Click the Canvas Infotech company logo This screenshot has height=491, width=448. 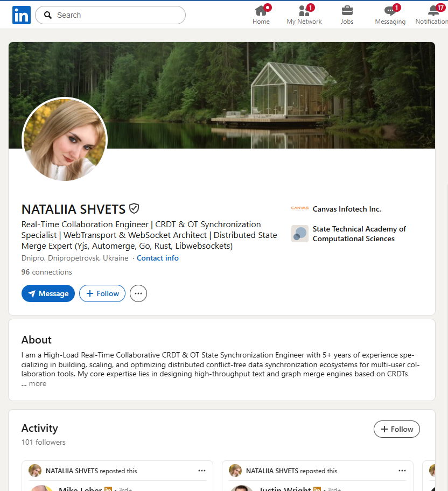click(x=299, y=208)
